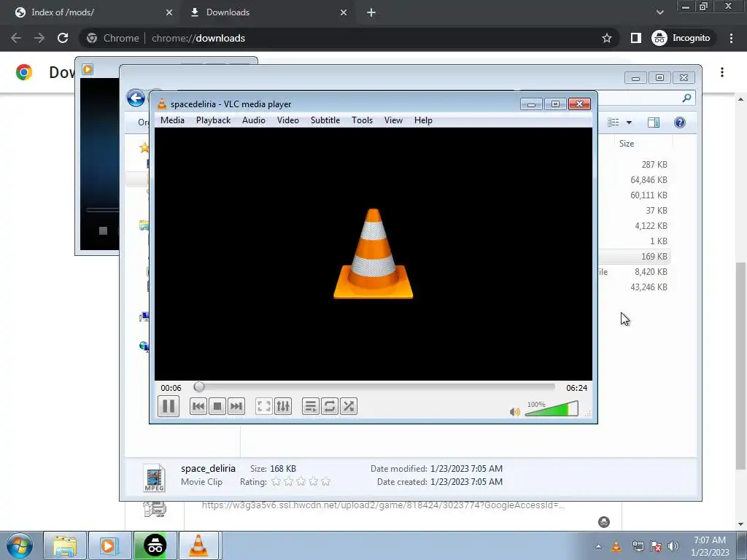Open Chrome tab search dropdown
This screenshot has height=560, width=747.
pos(659,12)
